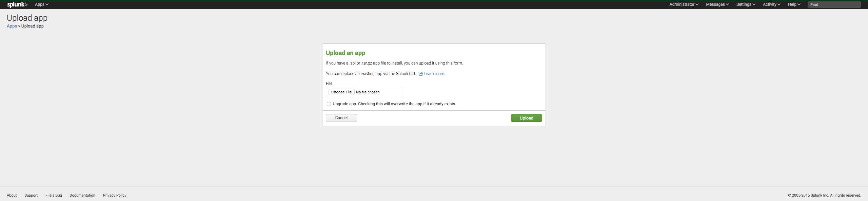Click external link icon beside Learn more
The image size is (868, 201).
pos(421,74)
